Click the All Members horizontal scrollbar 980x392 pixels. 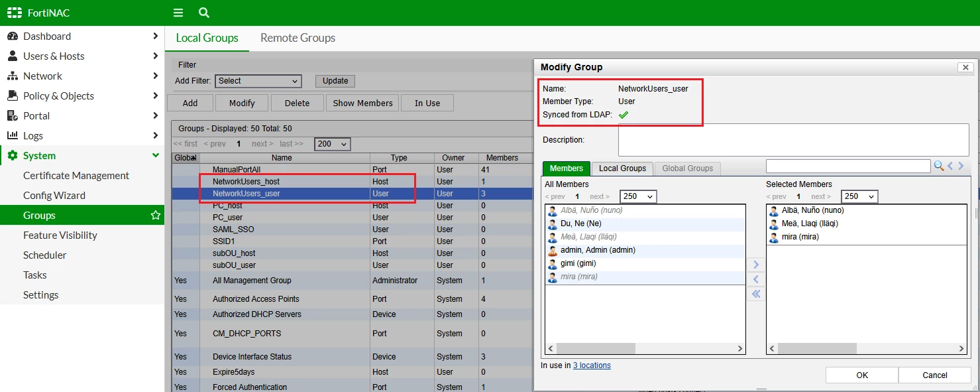(596, 348)
